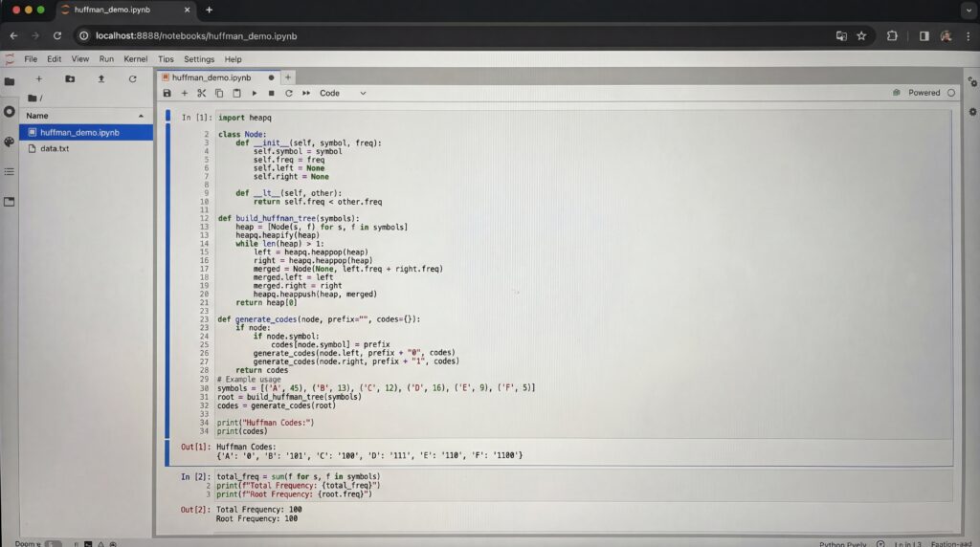Select the Out[1] Huffman Codes output

point(369,450)
